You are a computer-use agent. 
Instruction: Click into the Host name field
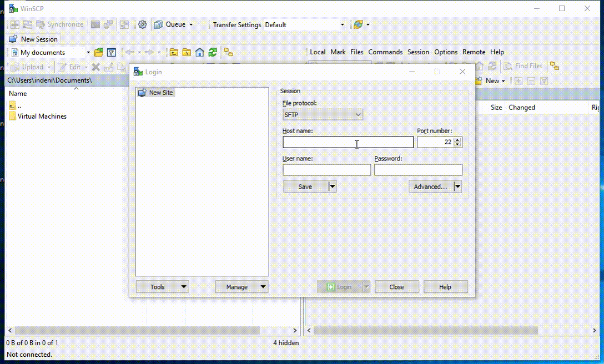(x=348, y=143)
